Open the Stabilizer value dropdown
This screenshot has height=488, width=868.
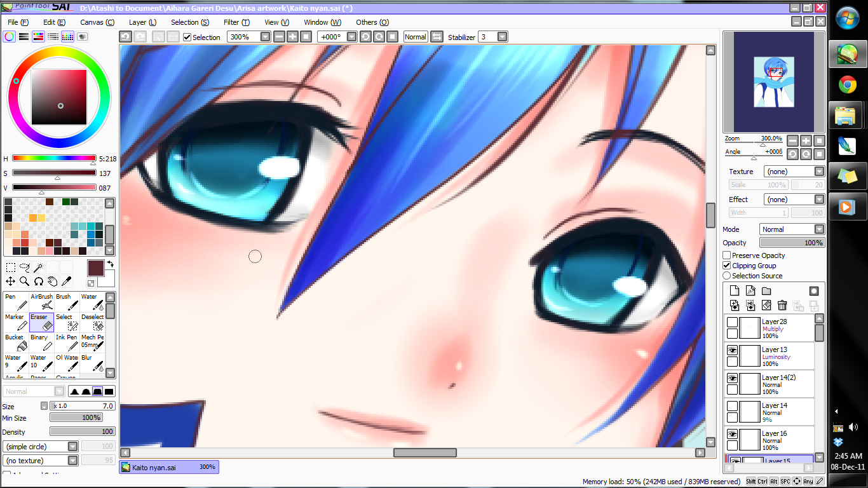[502, 37]
